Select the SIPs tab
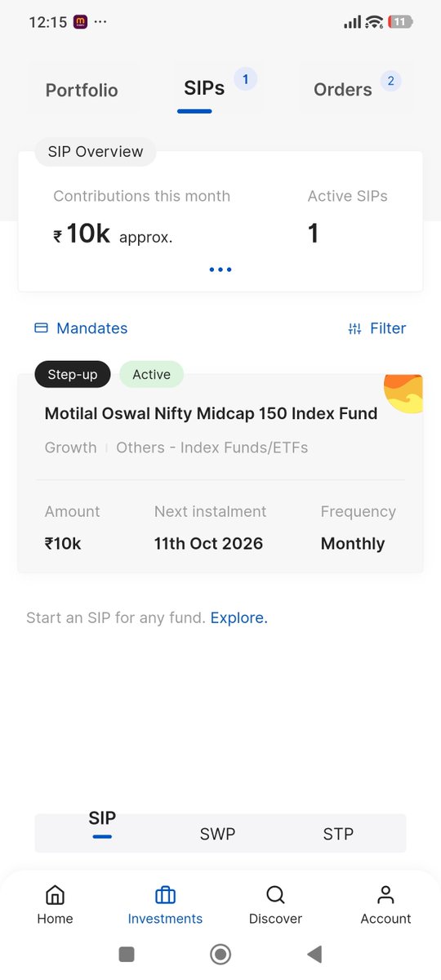This screenshot has width=441, height=980. pyautogui.click(x=204, y=88)
